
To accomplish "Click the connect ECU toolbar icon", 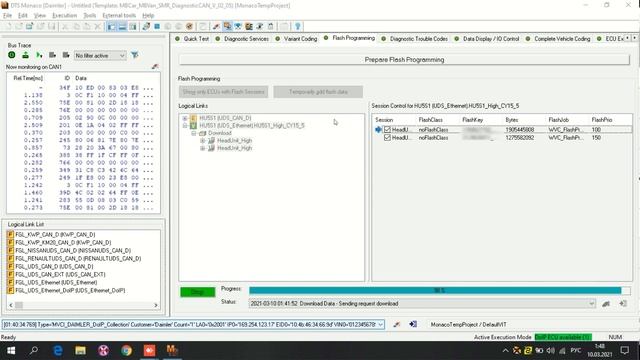I will 146,27.
